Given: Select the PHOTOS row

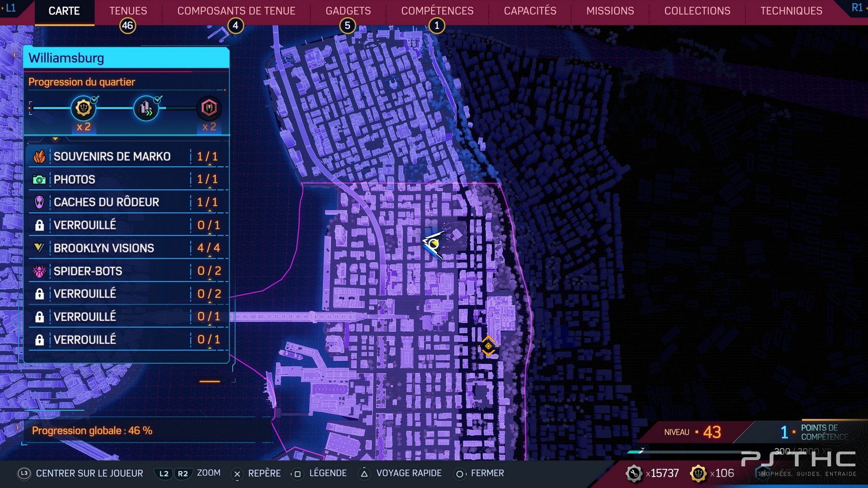Looking at the screenshot, I should [x=128, y=179].
